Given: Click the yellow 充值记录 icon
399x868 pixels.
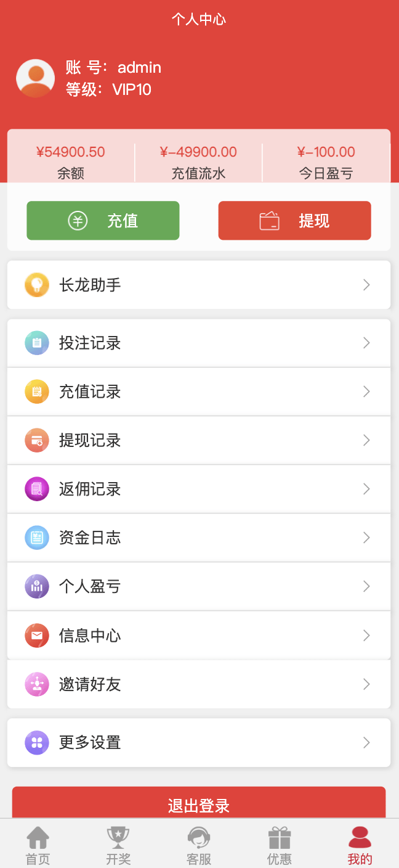Looking at the screenshot, I should click(x=37, y=391).
